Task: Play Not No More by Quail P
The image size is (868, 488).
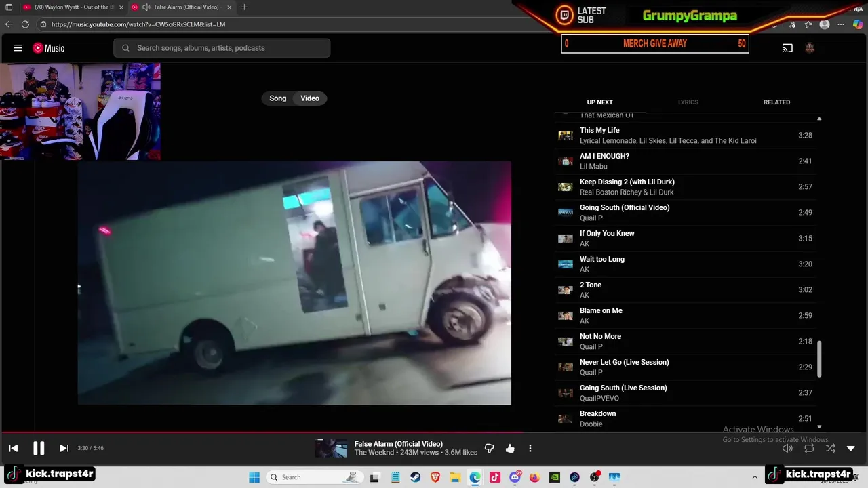Action: click(685, 342)
